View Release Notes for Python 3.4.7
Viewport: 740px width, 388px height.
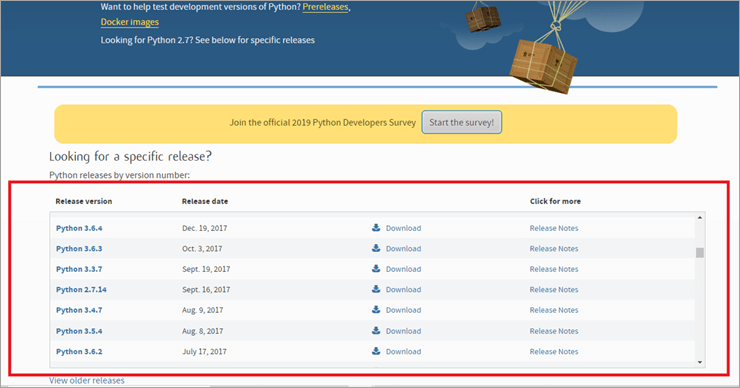(554, 310)
